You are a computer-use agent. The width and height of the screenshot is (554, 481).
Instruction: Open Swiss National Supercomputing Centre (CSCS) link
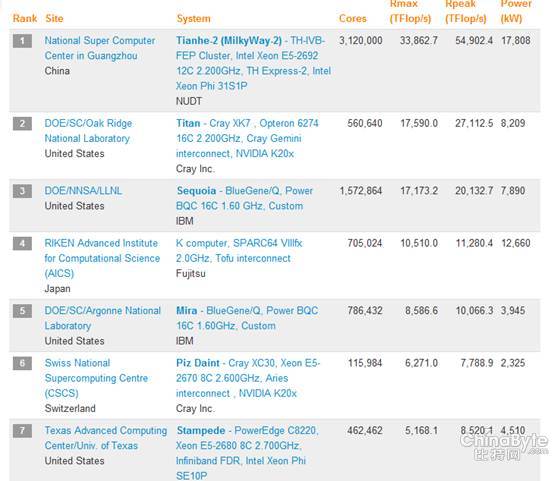coord(96,378)
